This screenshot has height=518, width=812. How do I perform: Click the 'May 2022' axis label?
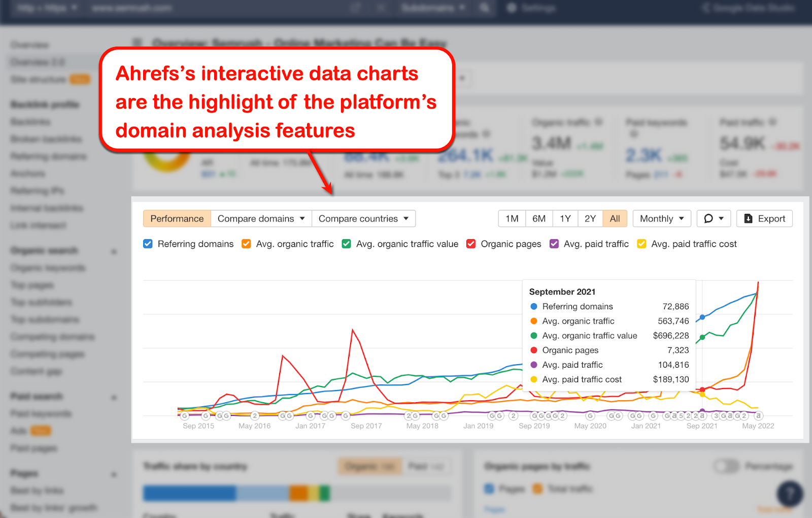pos(758,426)
